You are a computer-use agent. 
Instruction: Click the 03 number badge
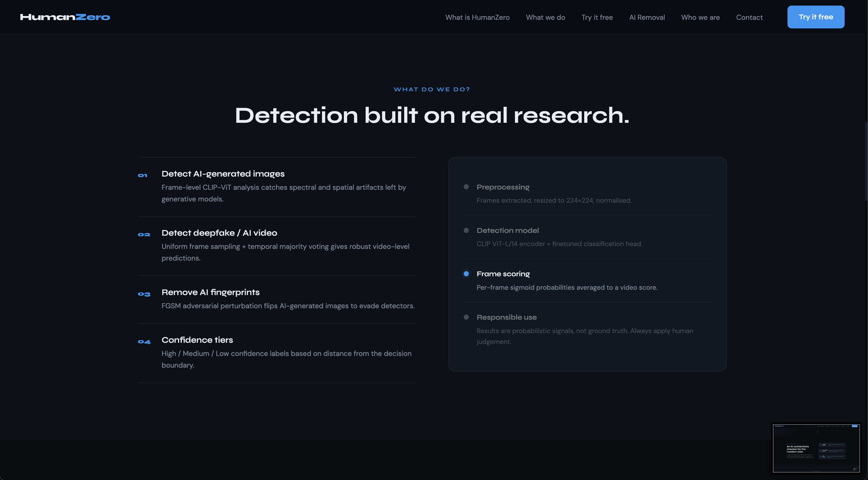click(x=144, y=294)
